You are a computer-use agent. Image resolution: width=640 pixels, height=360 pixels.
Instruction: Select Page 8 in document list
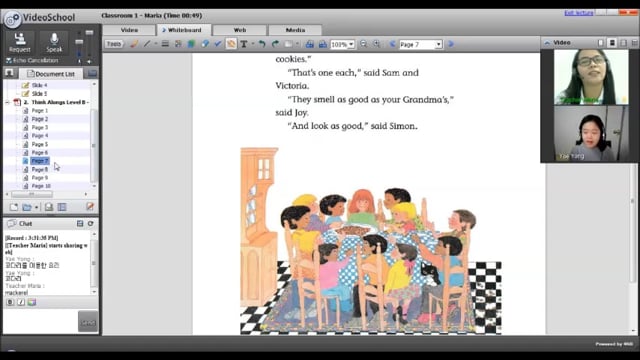point(39,169)
